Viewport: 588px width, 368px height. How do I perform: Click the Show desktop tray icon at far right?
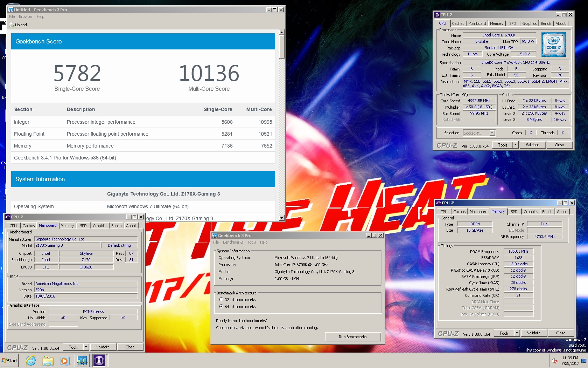click(584, 361)
